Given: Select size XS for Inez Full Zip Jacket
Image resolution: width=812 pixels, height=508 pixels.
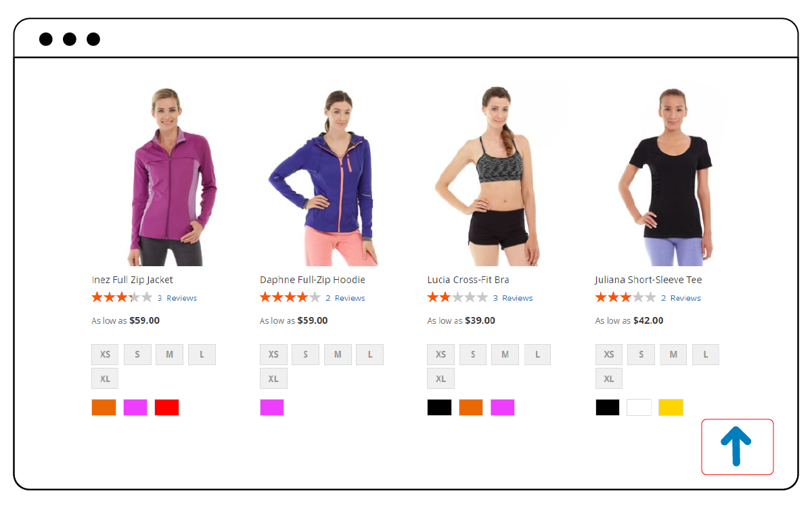Looking at the screenshot, I should point(105,354).
